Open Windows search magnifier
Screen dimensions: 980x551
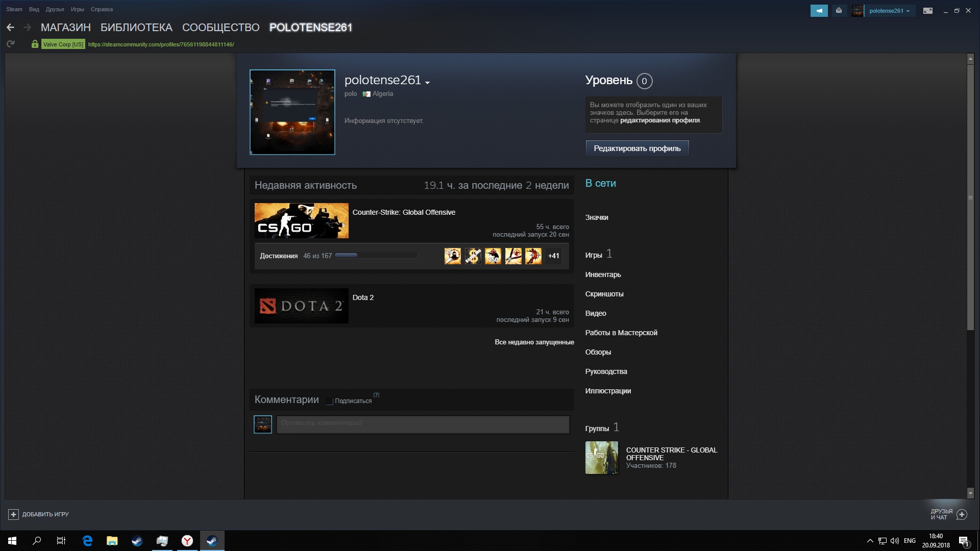[x=37, y=541]
